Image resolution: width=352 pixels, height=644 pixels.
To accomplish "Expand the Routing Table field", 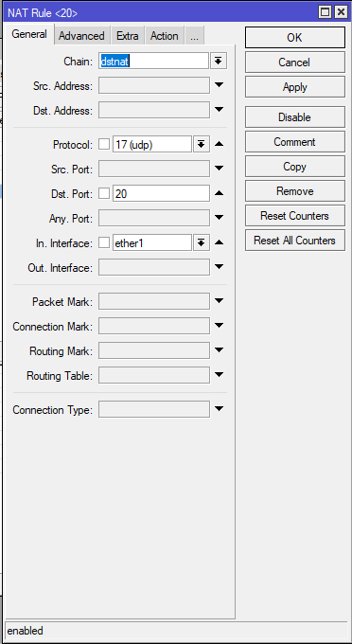I will pyautogui.click(x=220, y=375).
